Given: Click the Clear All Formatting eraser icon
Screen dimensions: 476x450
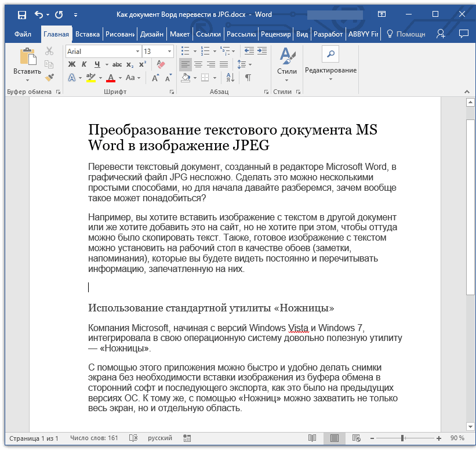Looking at the screenshot, I should pyautogui.click(x=161, y=64).
